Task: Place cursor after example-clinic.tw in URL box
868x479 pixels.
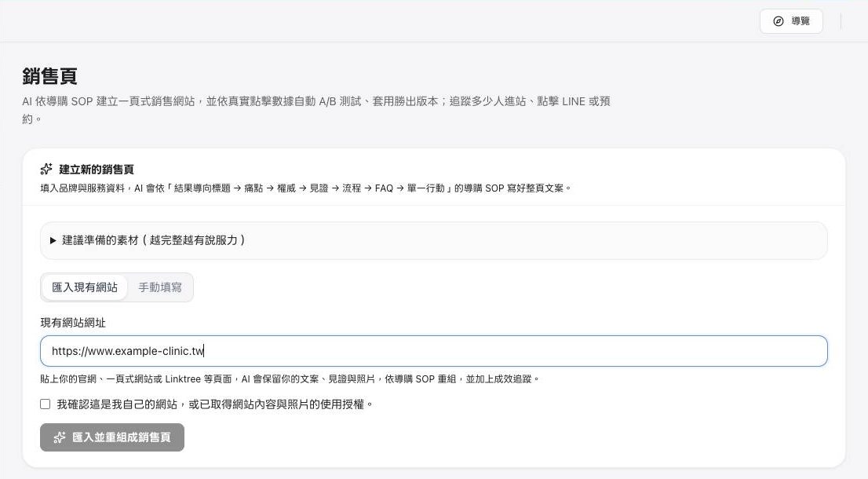Action: tap(204, 351)
